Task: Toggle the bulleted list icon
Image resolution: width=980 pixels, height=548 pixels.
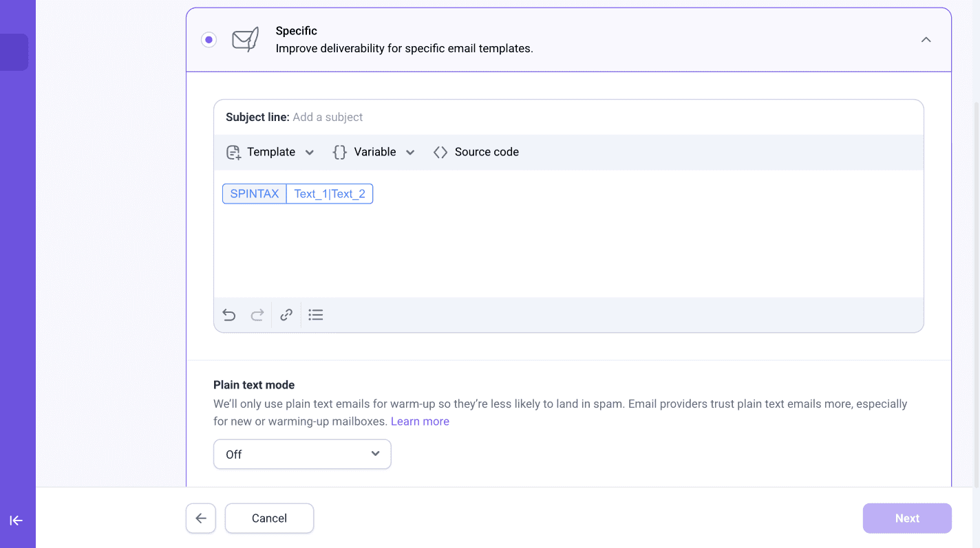Action: tap(316, 315)
